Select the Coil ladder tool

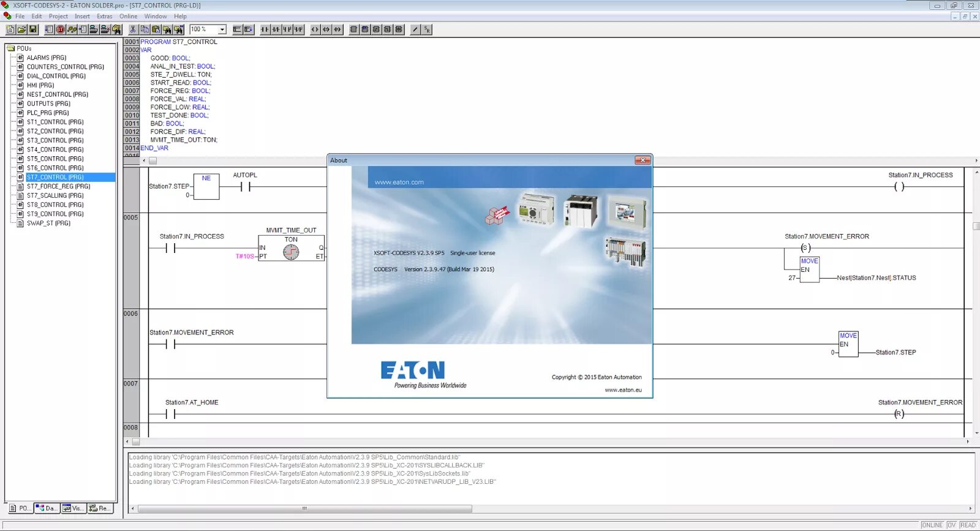[315, 29]
